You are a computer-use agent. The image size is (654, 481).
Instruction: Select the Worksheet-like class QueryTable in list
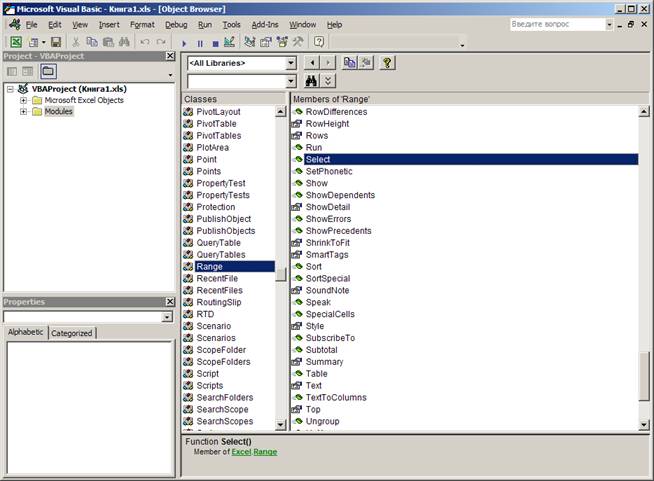click(218, 243)
